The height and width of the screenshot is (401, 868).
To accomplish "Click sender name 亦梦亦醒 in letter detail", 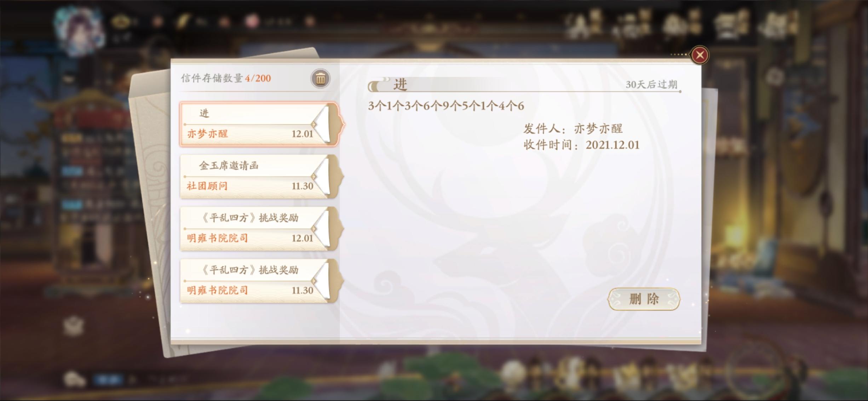I will coord(598,129).
